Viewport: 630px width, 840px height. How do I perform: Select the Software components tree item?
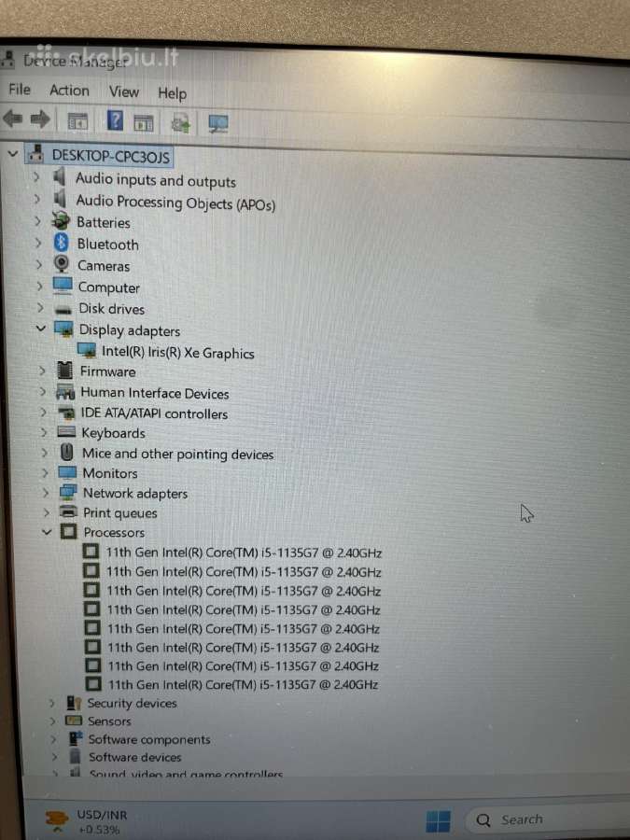pos(149,739)
